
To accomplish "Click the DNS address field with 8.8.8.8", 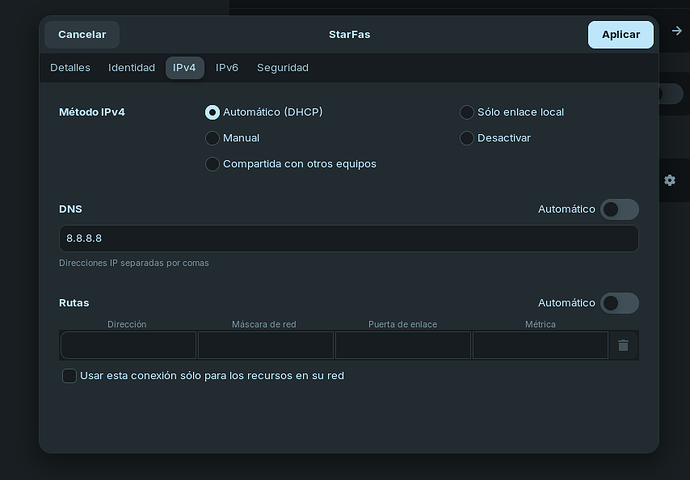I will coord(348,239).
